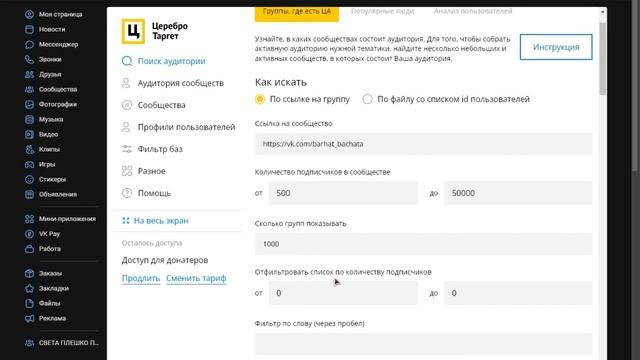Click the Mini-apps icon

[x=29, y=219]
